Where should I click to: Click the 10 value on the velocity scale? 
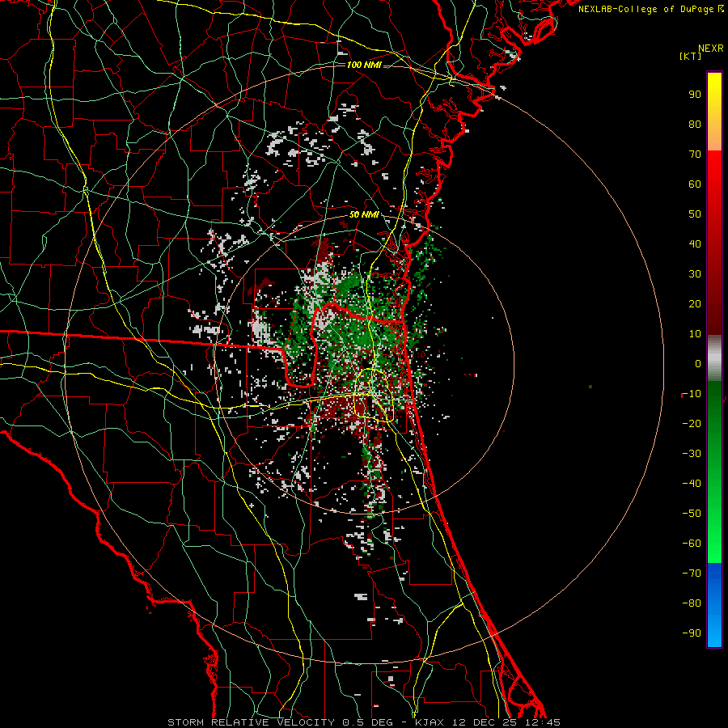coord(695,334)
